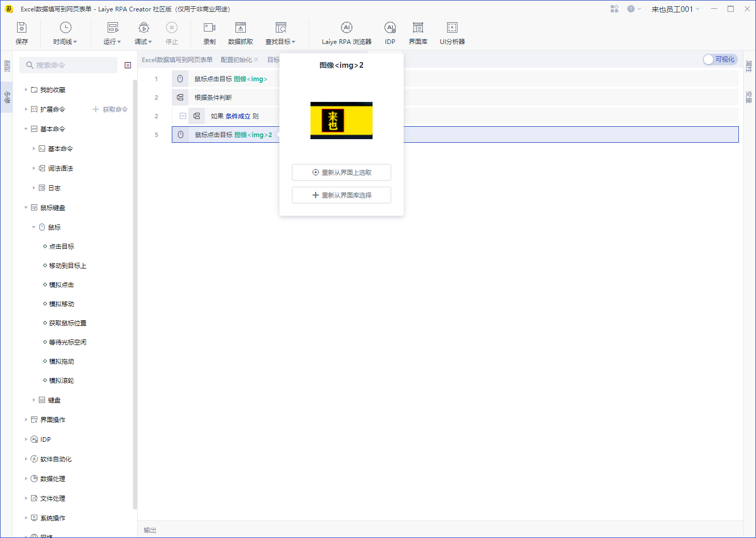Click the target image thumbnail preview

pyautogui.click(x=342, y=121)
